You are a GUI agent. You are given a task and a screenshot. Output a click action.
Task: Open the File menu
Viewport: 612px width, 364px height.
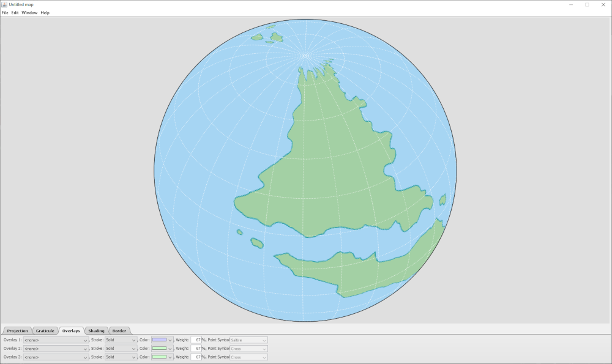5,13
